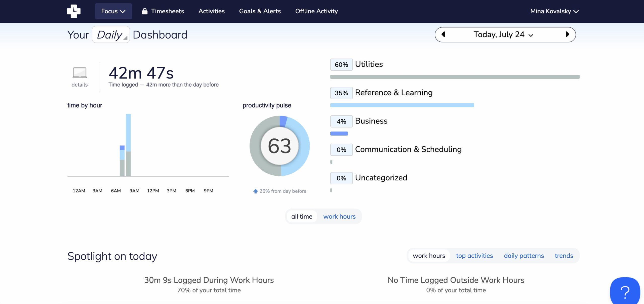Switch to work hours filter toggle
644x304 pixels.
click(339, 216)
